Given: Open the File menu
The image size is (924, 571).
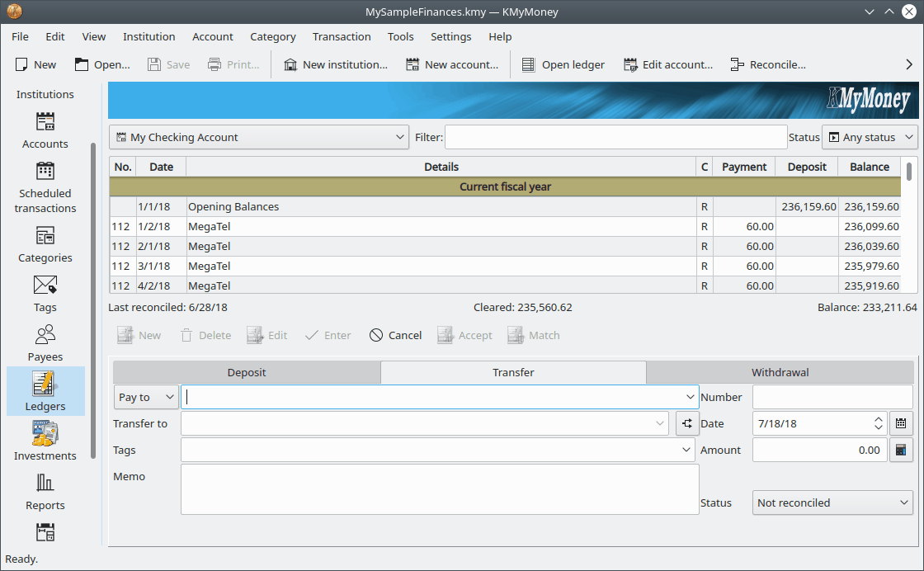Looking at the screenshot, I should (20, 36).
